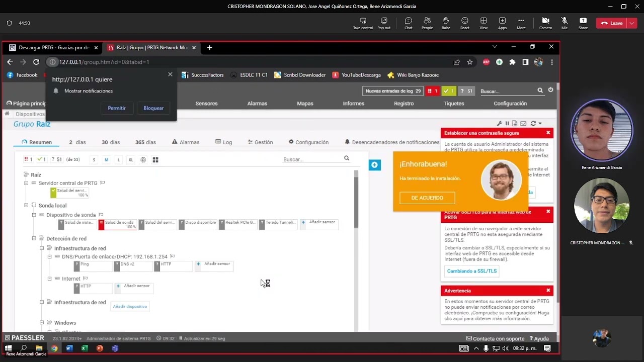Click the Teams Share screen icon
Screen dimensions: 644x362
click(x=583, y=23)
